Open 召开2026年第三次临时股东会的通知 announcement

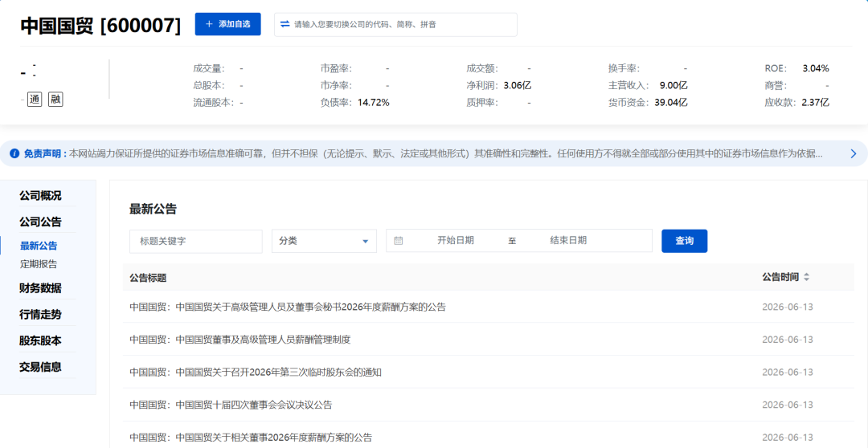[256, 373]
